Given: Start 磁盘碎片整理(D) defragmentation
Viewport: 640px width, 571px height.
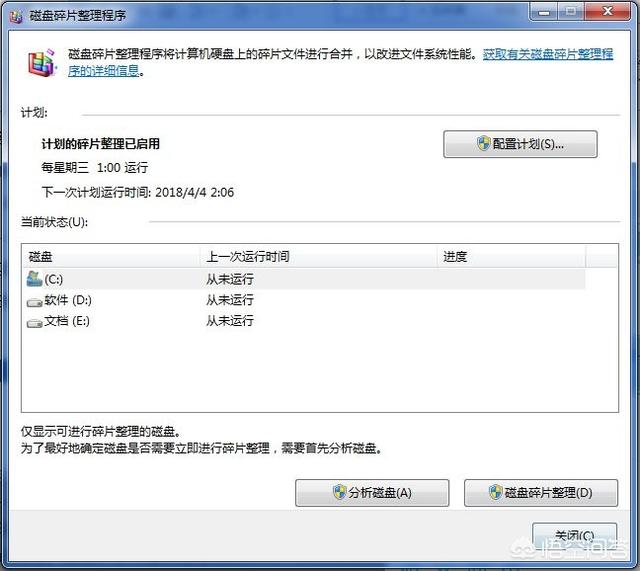Looking at the screenshot, I should tap(541, 493).
